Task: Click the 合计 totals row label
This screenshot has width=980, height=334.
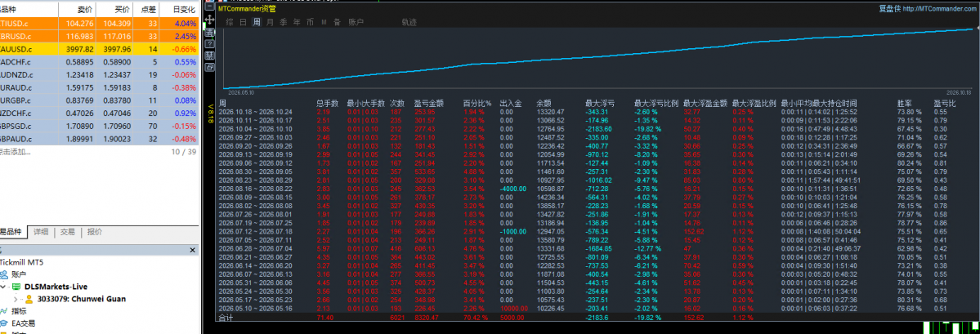Action: [226, 318]
